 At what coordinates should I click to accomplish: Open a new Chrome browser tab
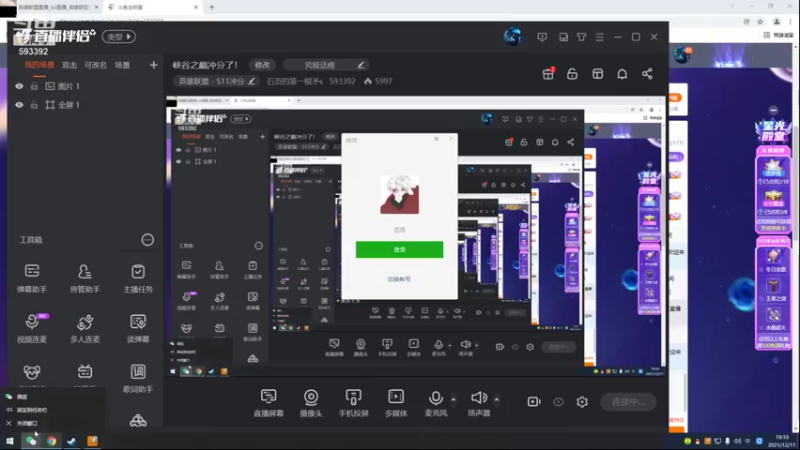pos(212,7)
